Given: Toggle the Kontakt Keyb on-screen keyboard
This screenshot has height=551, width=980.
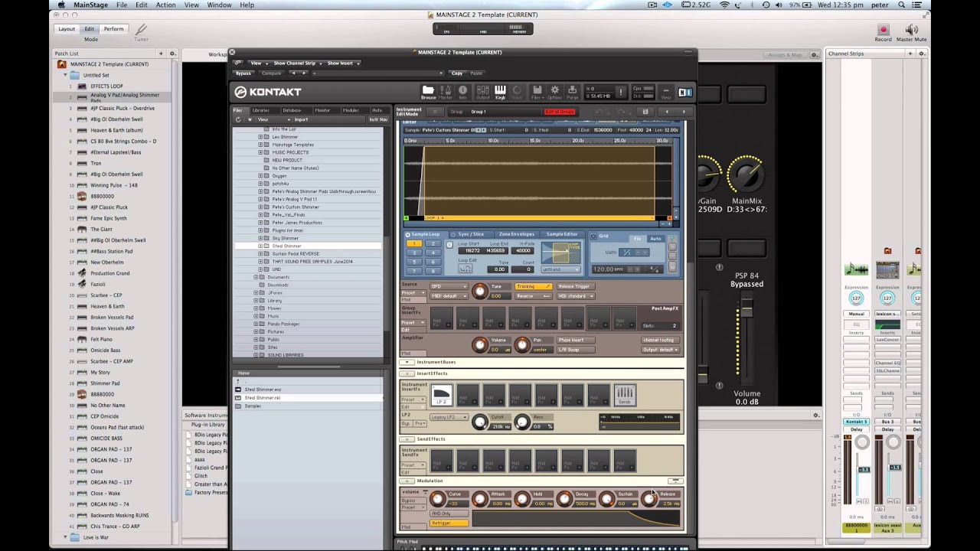Looking at the screenshot, I should point(500,92).
